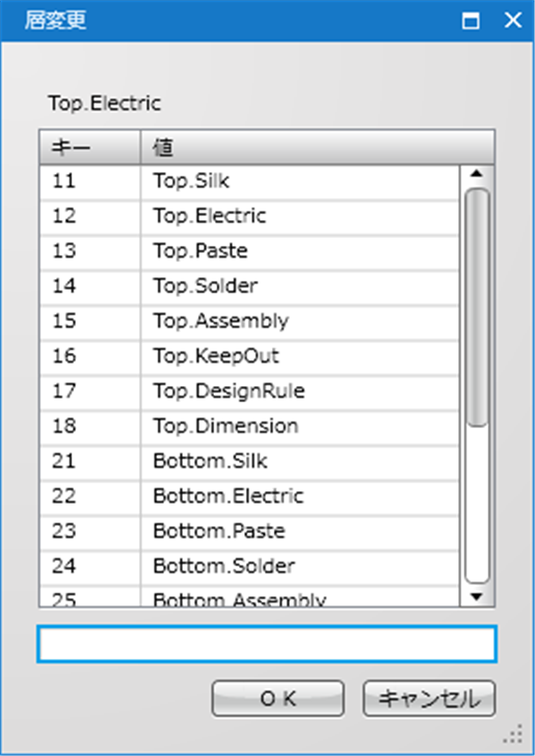Viewport: 535px width, 756px height.
Task: Confirm with the OK button
Action: (x=278, y=698)
